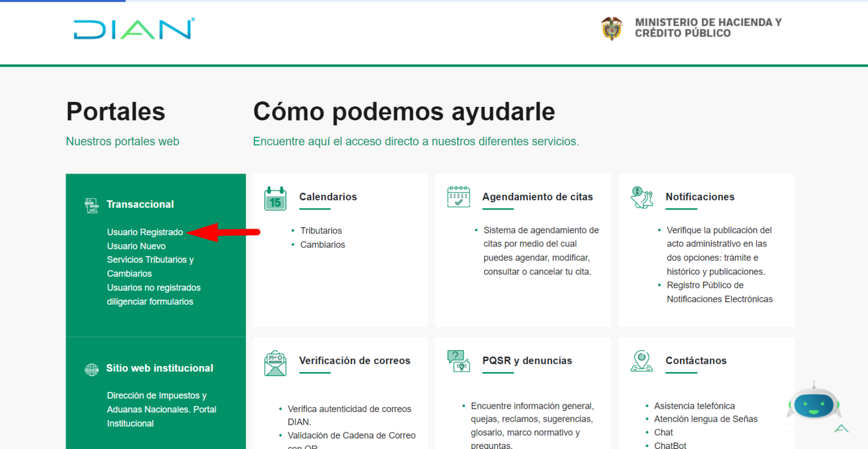Open Verifica autenticidad de correos DIAN

tap(349, 416)
